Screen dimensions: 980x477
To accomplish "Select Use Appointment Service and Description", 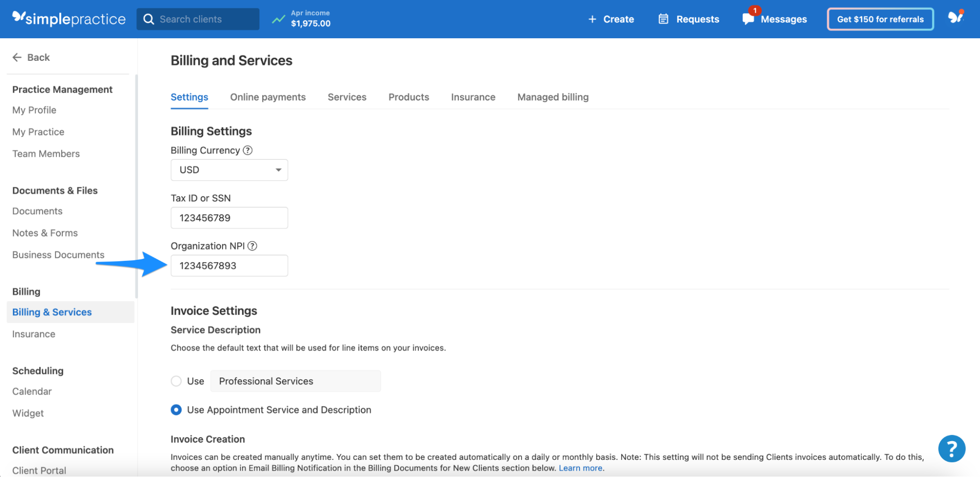I will pyautogui.click(x=176, y=410).
